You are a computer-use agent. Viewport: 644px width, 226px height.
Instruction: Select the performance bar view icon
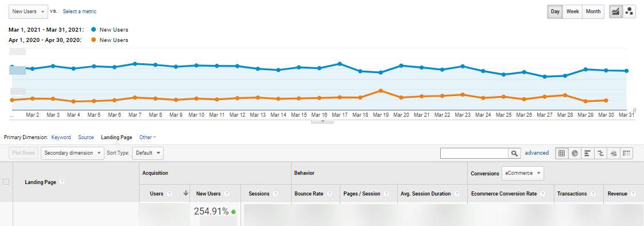click(587, 153)
